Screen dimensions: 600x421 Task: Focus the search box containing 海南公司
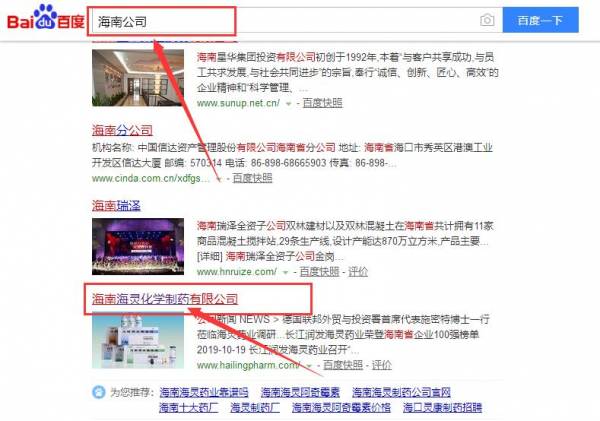(x=280, y=21)
